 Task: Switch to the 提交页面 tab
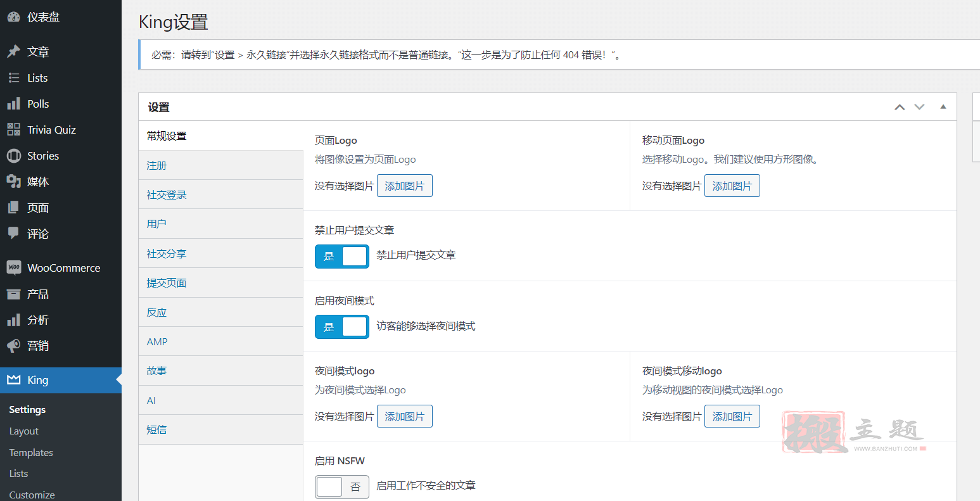tap(221, 282)
